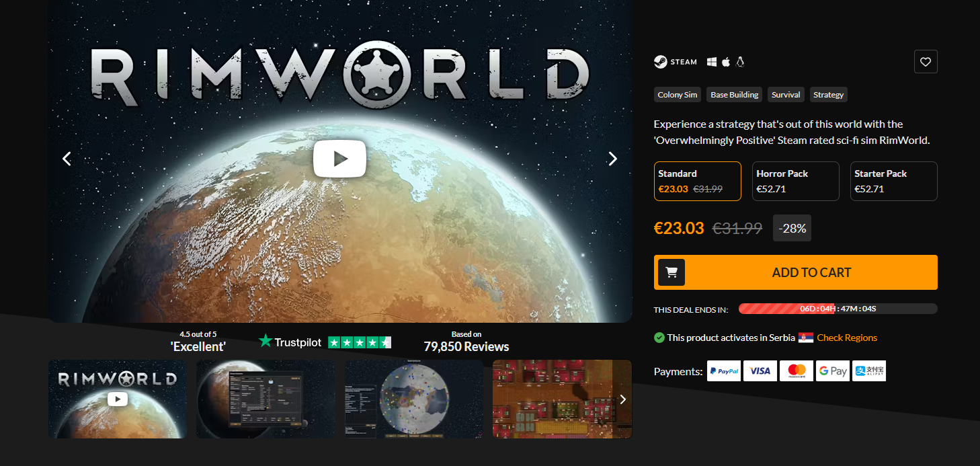Click the Windows platform icon
This screenshot has height=466, width=980.
tap(712, 62)
